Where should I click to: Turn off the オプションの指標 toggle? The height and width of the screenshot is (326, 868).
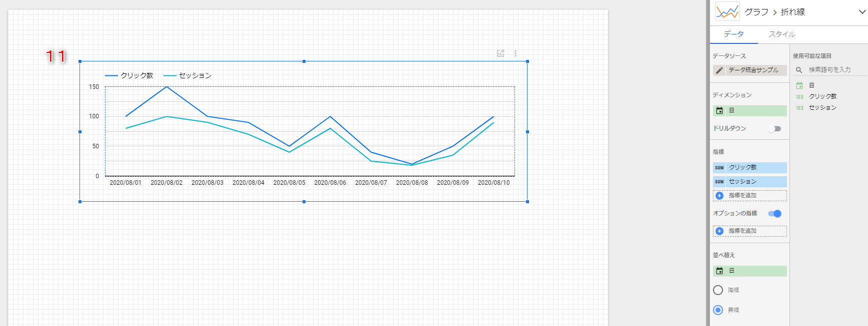(x=774, y=214)
